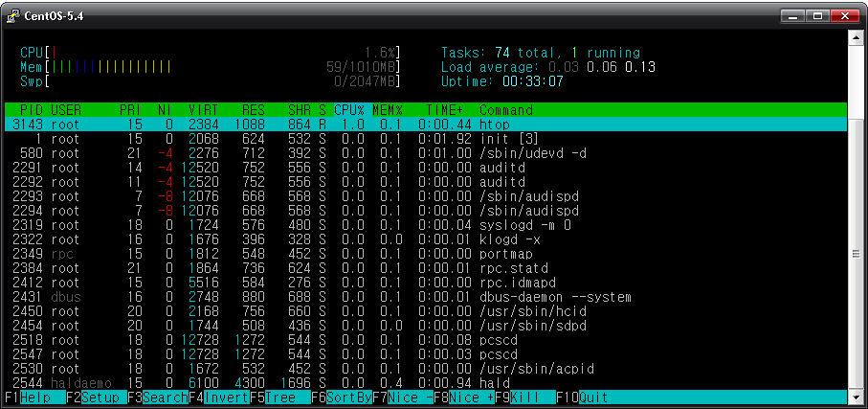Click the Tasks total counter text

pos(541,53)
